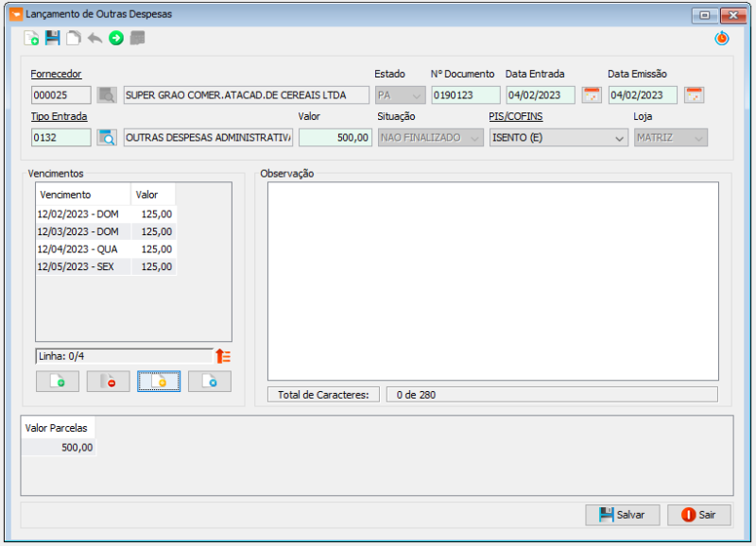The image size is (756, 546).
Task: Select the 12/03/2023 - DOM installment row
Action: [79, 231]
